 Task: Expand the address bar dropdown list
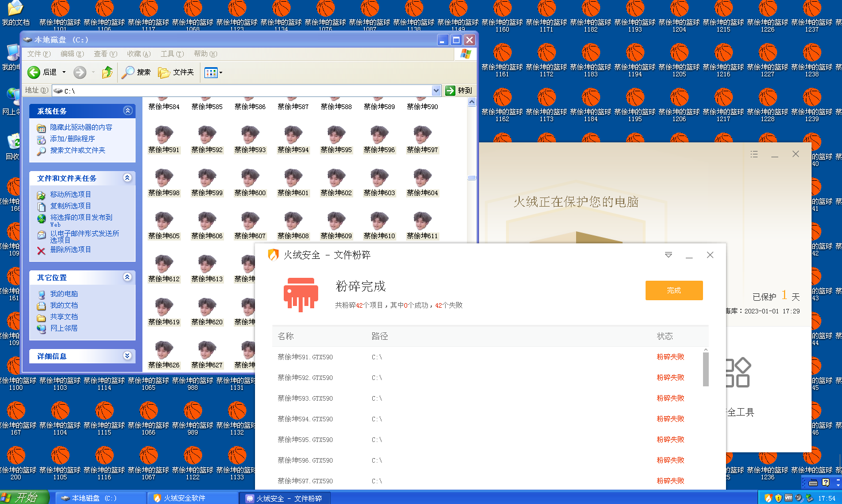(x=436, y=91)
